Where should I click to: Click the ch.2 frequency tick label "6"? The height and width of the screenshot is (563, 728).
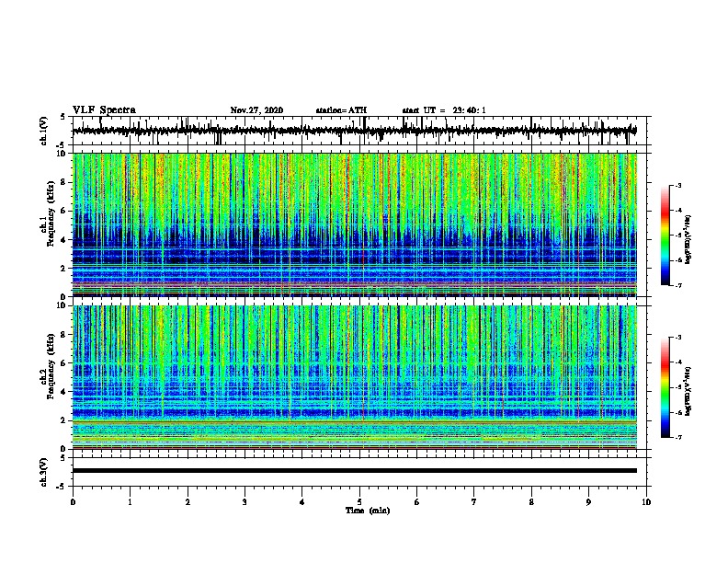tap(63, 363)
